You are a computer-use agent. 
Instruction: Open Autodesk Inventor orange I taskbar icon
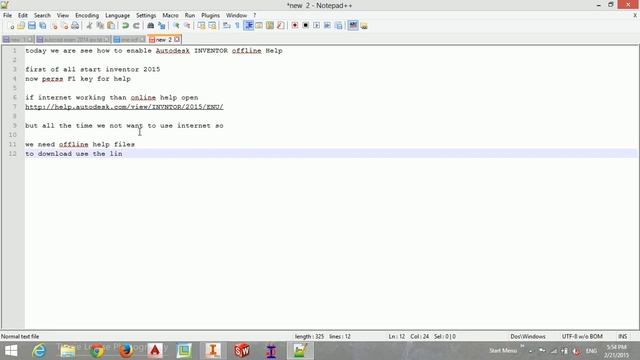click(213, 351)
